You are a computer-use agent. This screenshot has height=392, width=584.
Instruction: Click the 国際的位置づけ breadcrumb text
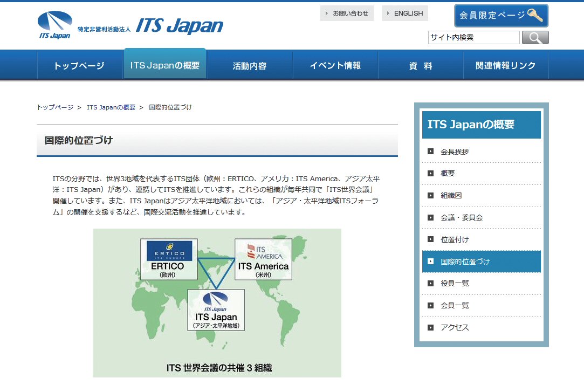[x=170, y=107]
